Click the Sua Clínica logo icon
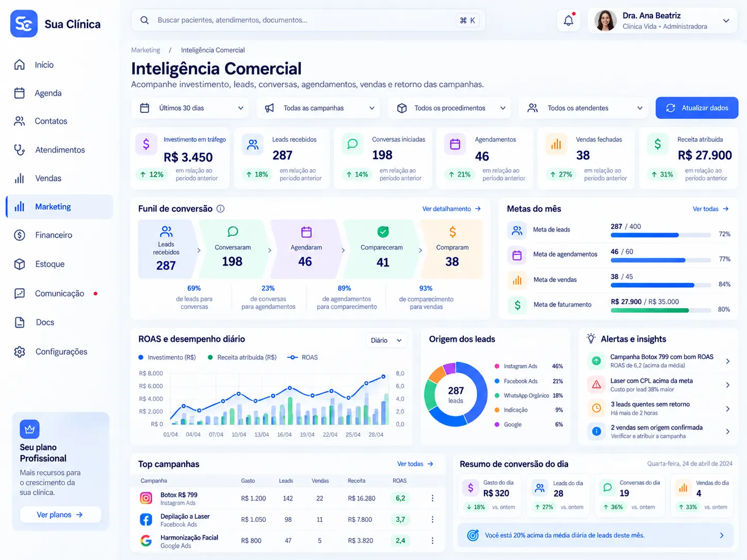The height and width of the screenshot is (560, 747). 24,24
